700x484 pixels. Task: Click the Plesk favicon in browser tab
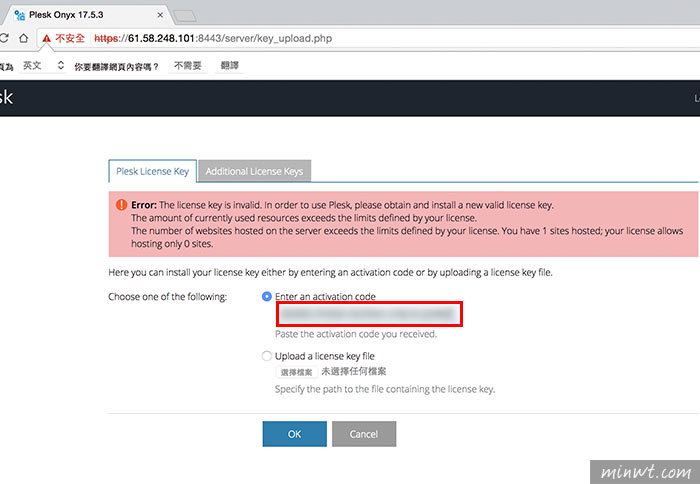coord(19,15)
